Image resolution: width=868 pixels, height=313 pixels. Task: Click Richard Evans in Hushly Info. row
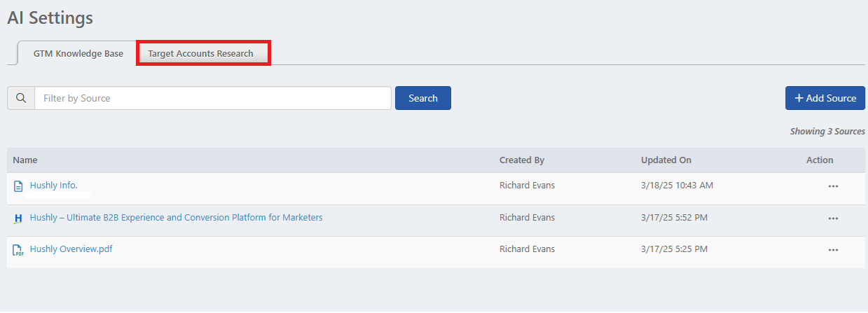(x=527, y=186)
